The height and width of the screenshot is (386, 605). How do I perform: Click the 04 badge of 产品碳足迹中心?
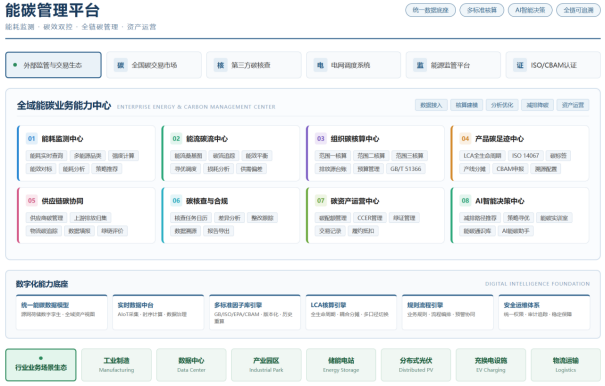click(x=465, y=139)
